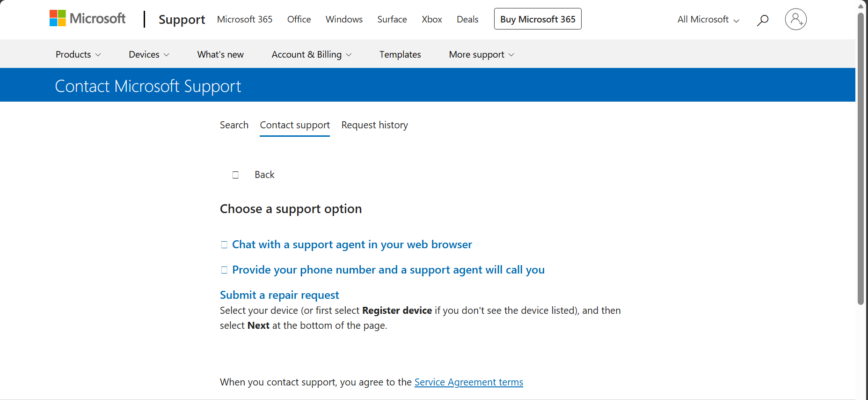Image resolution: width=868 pixels, height=400 pixels.
Task: Click the back arrow icon beside Back
Action: (235, 175)
